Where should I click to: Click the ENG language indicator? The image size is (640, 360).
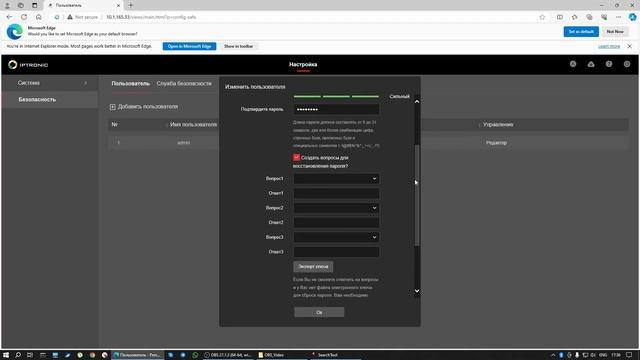603,355
